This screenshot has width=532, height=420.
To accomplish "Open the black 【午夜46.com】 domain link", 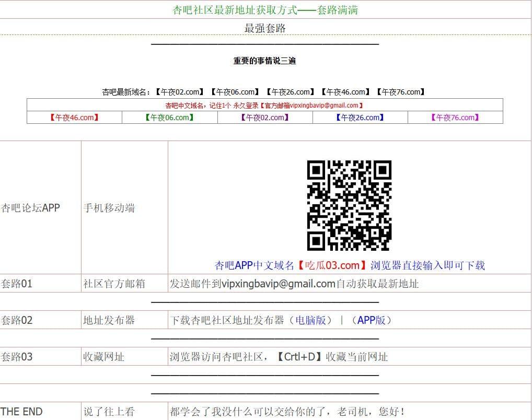I will [346, 92].
